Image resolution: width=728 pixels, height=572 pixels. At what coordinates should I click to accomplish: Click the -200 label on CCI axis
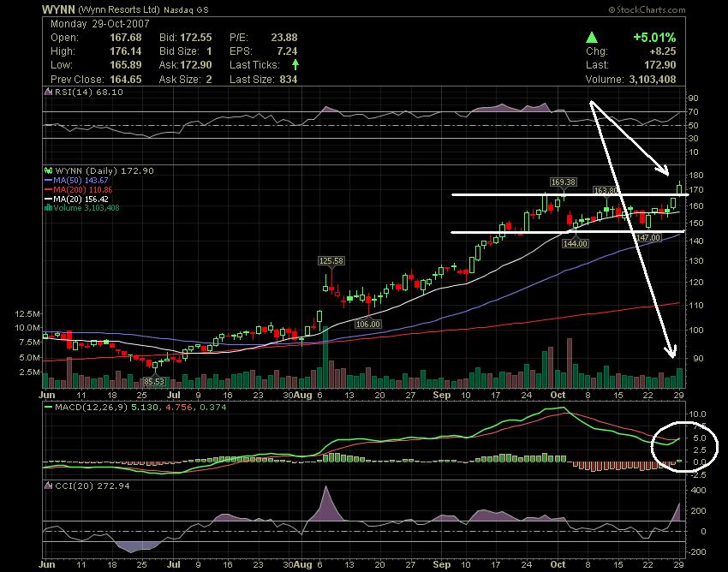697,551
